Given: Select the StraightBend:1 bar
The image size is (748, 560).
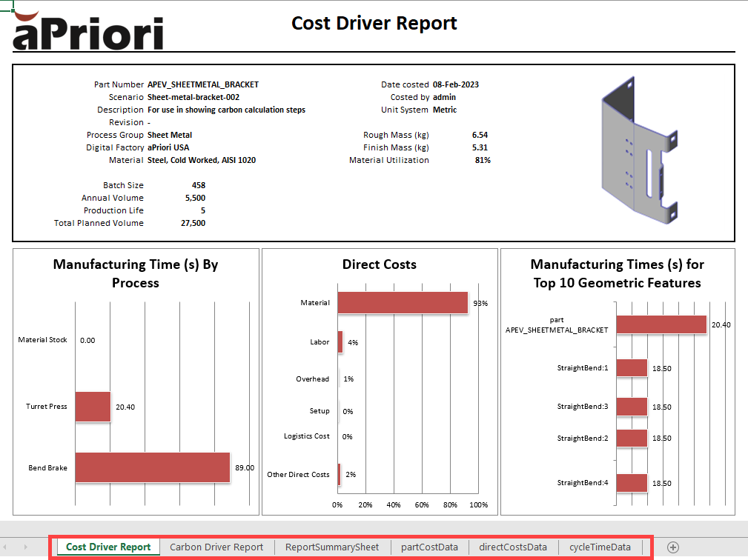Looking at the screenshot, I should 632,368.
